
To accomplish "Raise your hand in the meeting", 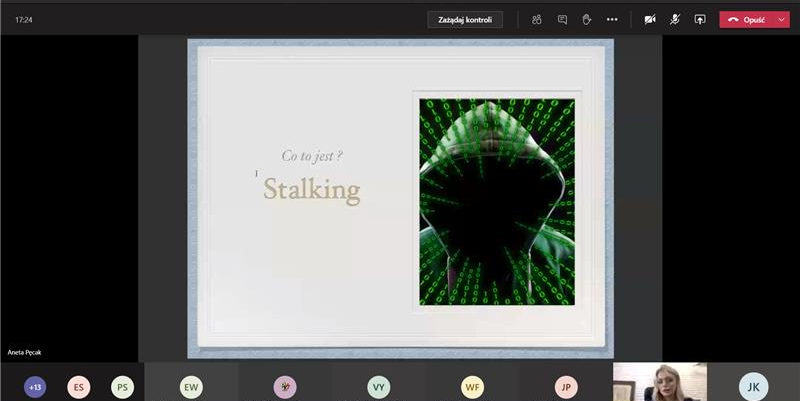I will [587, 20].
